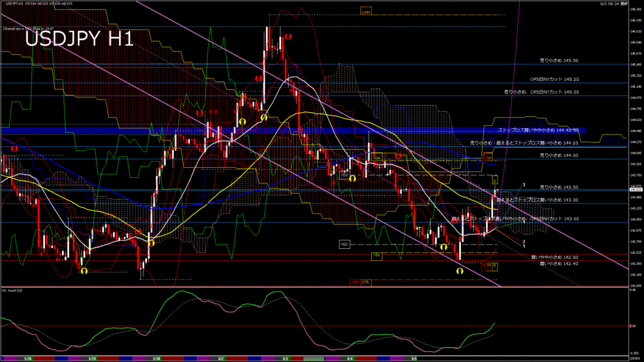This screenshot has height=362, width=644.
Task: Click the 5/28 date on the time axis
Action: coord(28,358)
